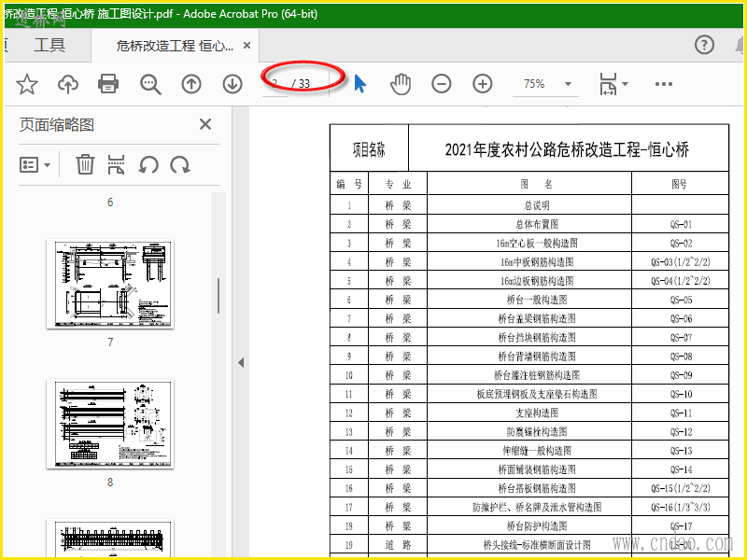Upload file with cloud icon
The image size is (747, 560).
click(68, 84)
